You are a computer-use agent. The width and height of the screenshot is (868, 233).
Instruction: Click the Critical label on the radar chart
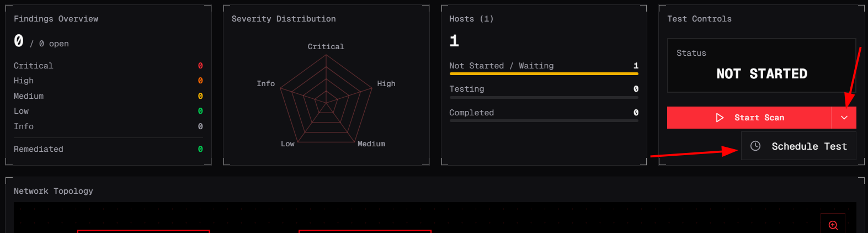click(x=326, y=47)
